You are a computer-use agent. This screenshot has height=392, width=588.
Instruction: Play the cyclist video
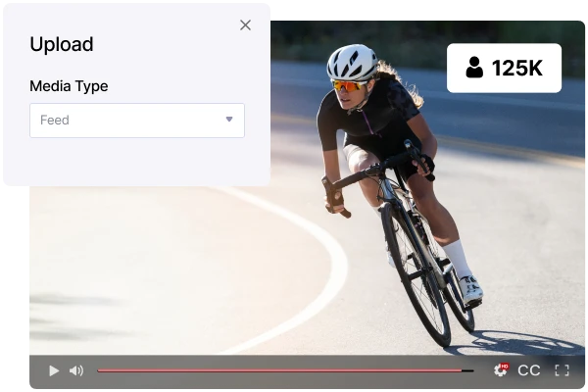point(54,370)
